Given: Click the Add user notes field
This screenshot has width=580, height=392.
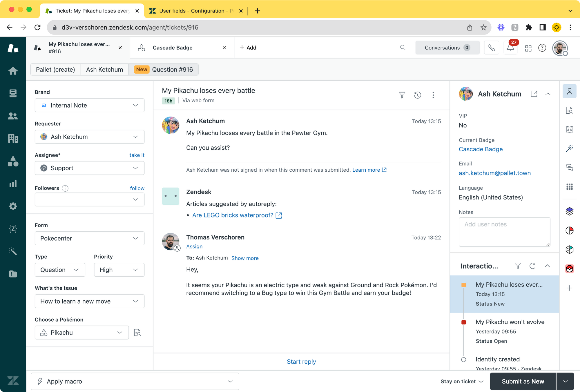Looking at the screenshot, I should click(504, 232).
